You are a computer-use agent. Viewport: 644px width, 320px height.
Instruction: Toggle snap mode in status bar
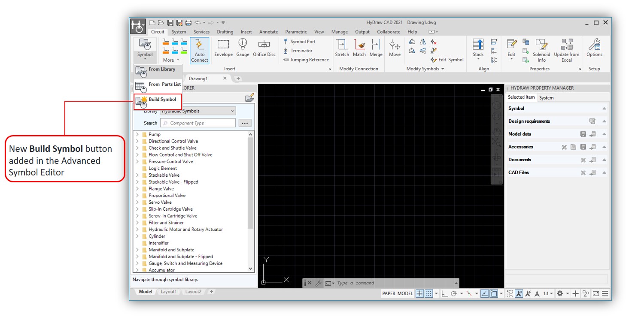click(x=428, y=293)
